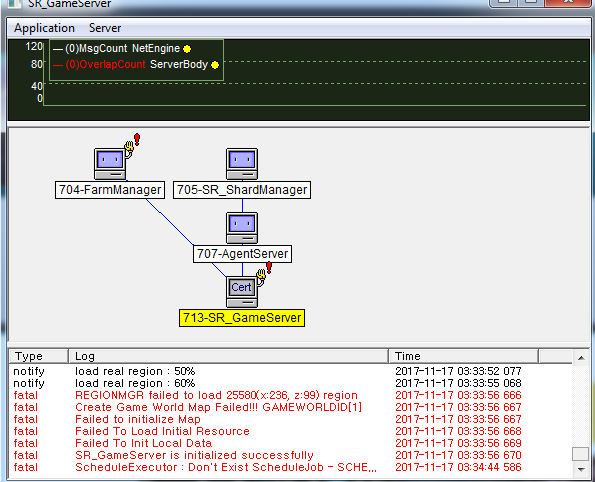Sort log by the Type column header

click(39, 356)
